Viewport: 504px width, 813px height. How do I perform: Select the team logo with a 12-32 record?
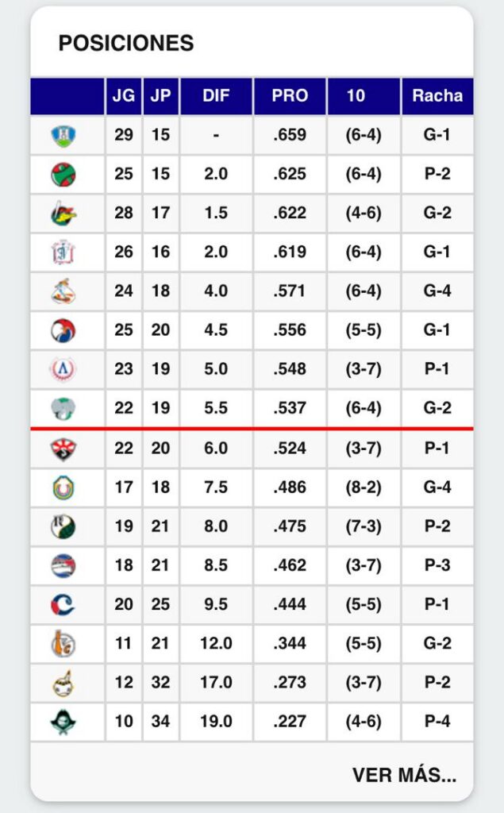(x=63, y=684)
